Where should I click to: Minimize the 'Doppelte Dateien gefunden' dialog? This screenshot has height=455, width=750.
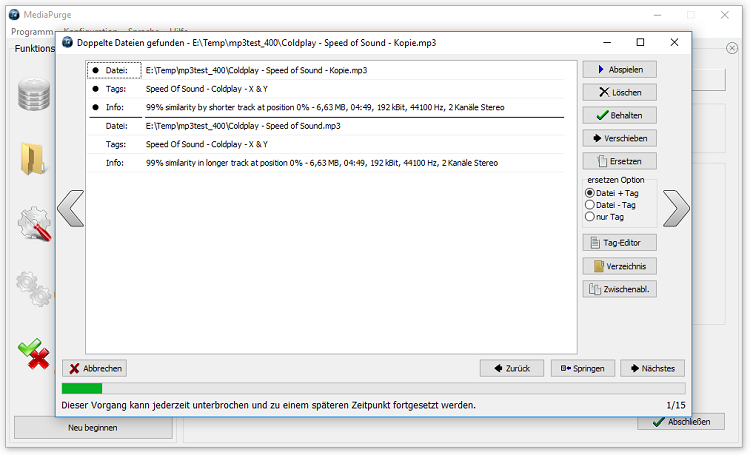tap(607, 42)
